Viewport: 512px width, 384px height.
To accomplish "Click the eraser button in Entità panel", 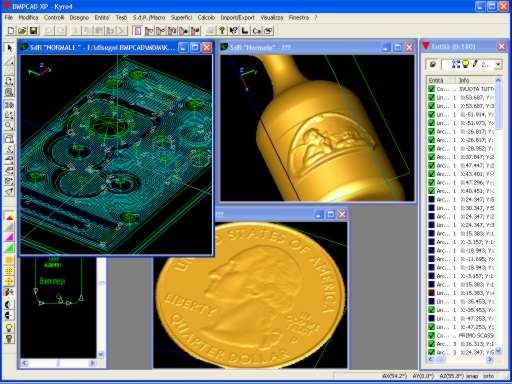I will click(x=432, y=64).
